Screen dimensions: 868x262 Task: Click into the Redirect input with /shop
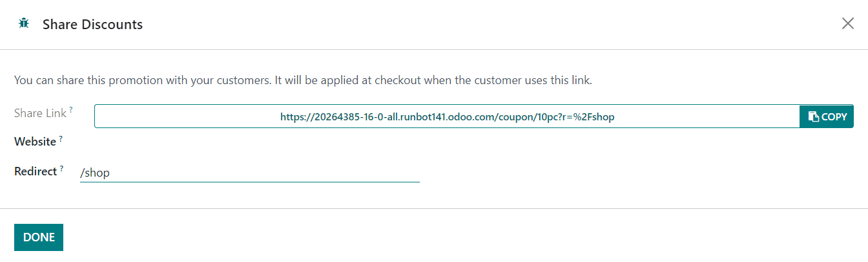click(x=249, y=173)
